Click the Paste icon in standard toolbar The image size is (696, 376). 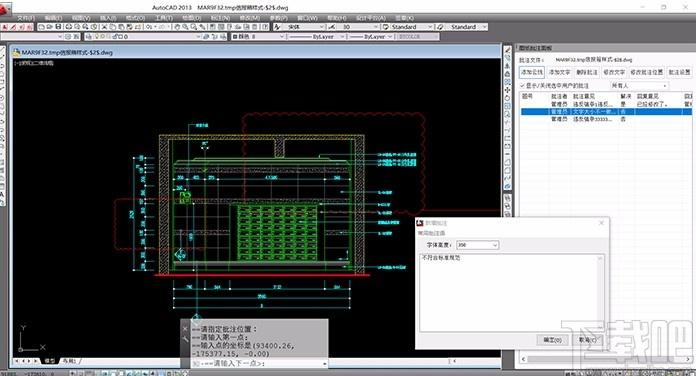[121, 27]
